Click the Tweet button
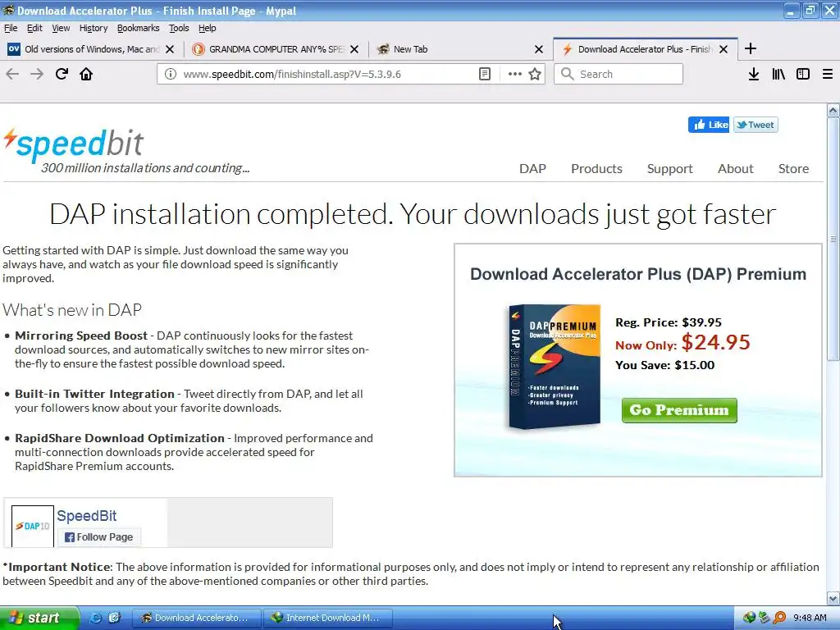The width and height of the screenshot is (840, 630). pos(756,125)
